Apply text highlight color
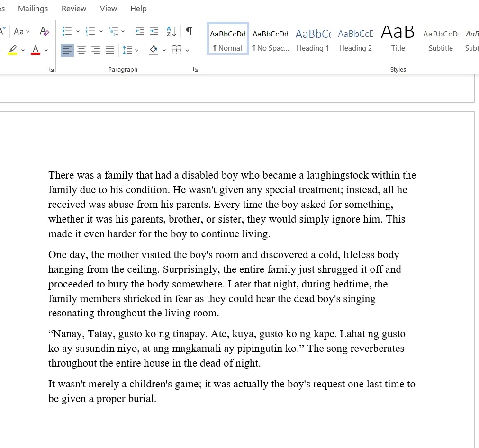Image resolution: width=479 pixels, height=448 pixels. point(12,50)
